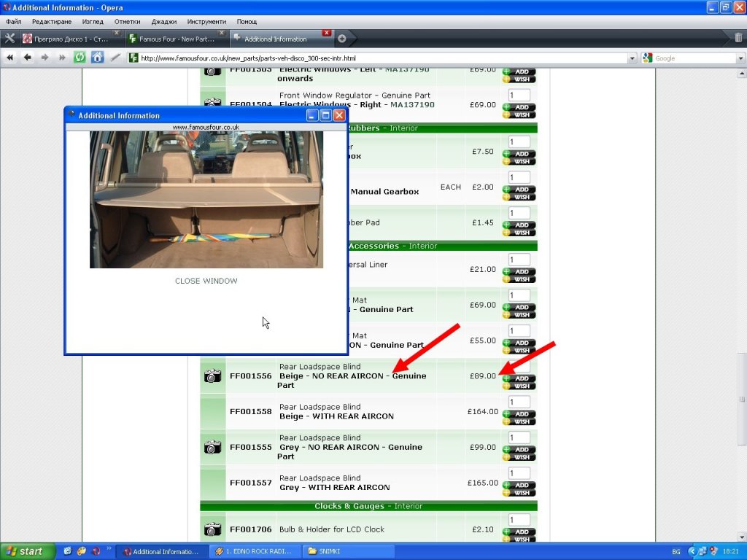Viewport: 747px width, 560px height.
Task: Click the car boot photo in the popup
Action: [206, 200]
